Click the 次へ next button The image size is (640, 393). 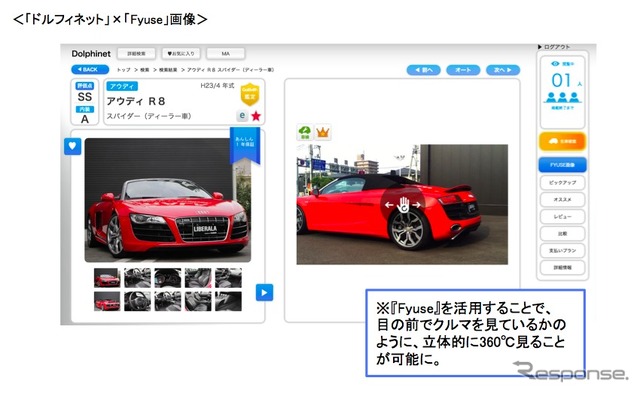[503, 70]
